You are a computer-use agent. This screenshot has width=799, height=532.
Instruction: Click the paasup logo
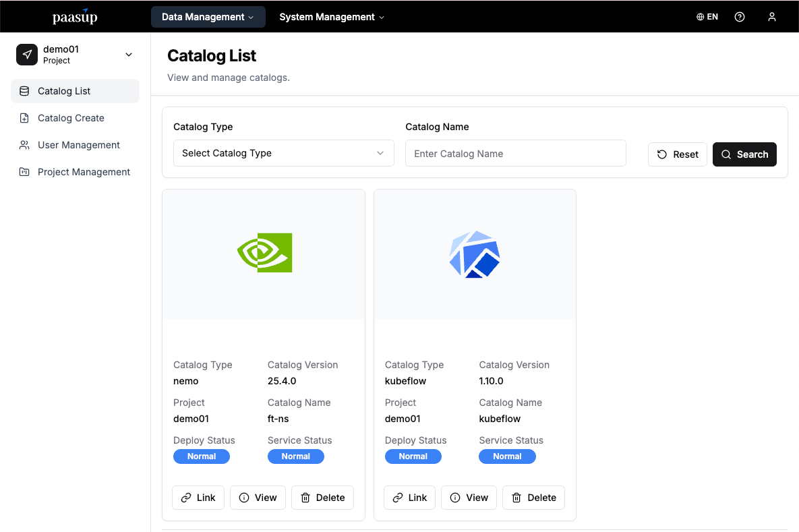point(75,17)
